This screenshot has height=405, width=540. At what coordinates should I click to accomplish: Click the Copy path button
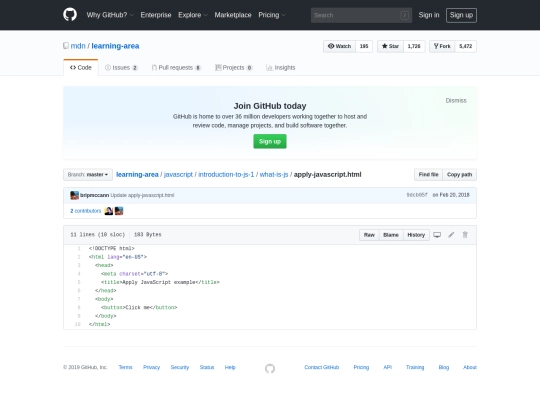pyautogui.click(x=459, y=175)
